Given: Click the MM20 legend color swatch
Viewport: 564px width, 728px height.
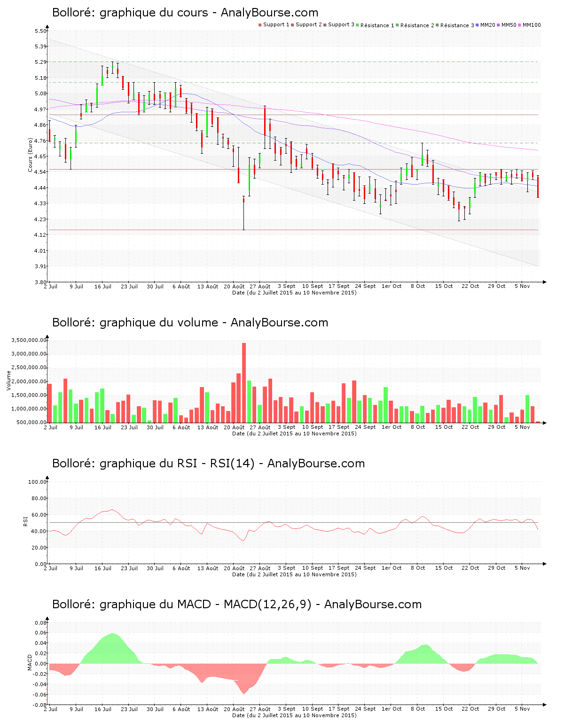Looking at the screenshot, I should (478, 25).
